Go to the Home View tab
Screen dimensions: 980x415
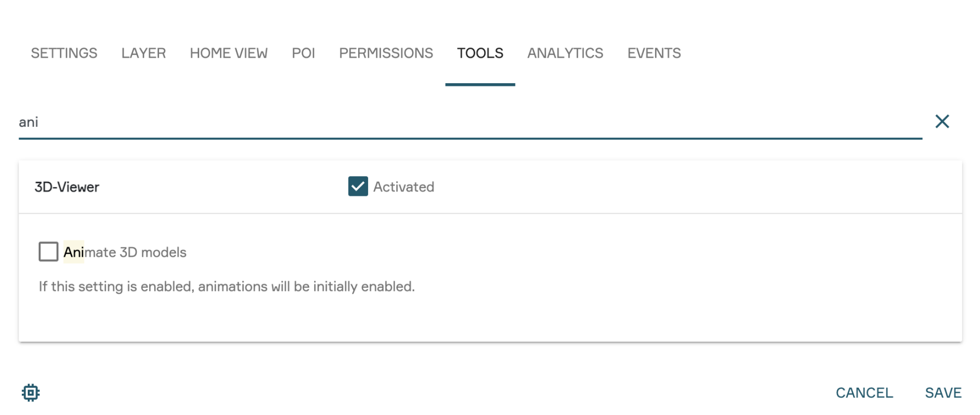coord(229,53)
